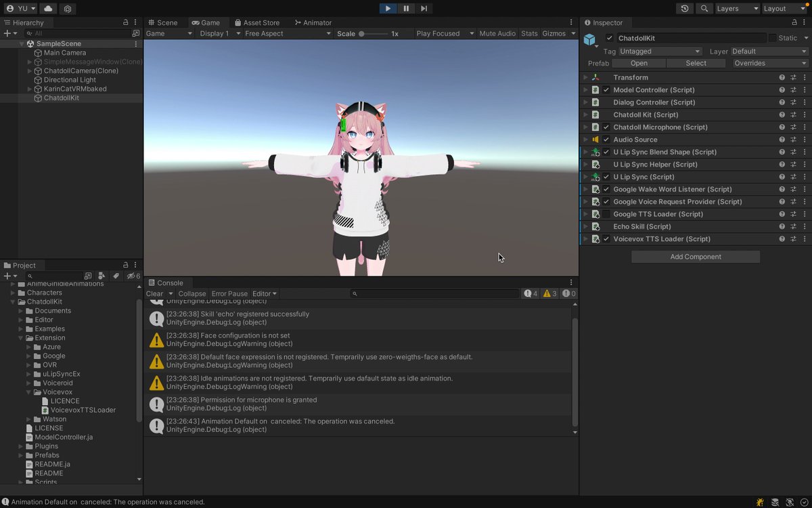Image resolution: width=812 pixels, height=508 pixels.
Task: Click the prefab Select button
Action: click(x=696, y=63)
